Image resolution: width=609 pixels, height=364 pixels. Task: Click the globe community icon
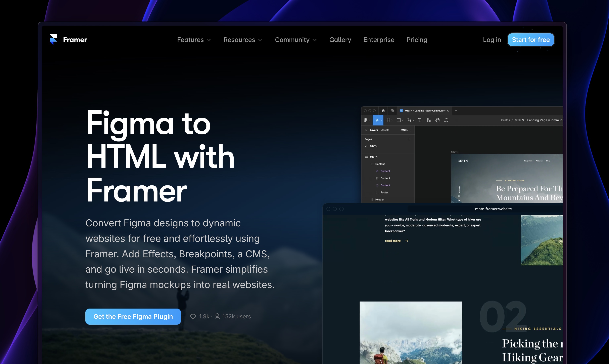(x=392, y=111)
